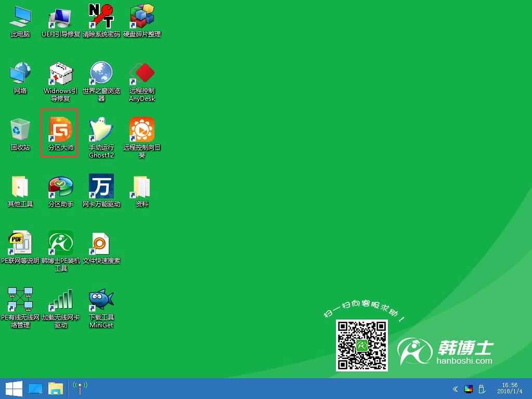Open 此电脑 from the desktop

click(20, 18)
